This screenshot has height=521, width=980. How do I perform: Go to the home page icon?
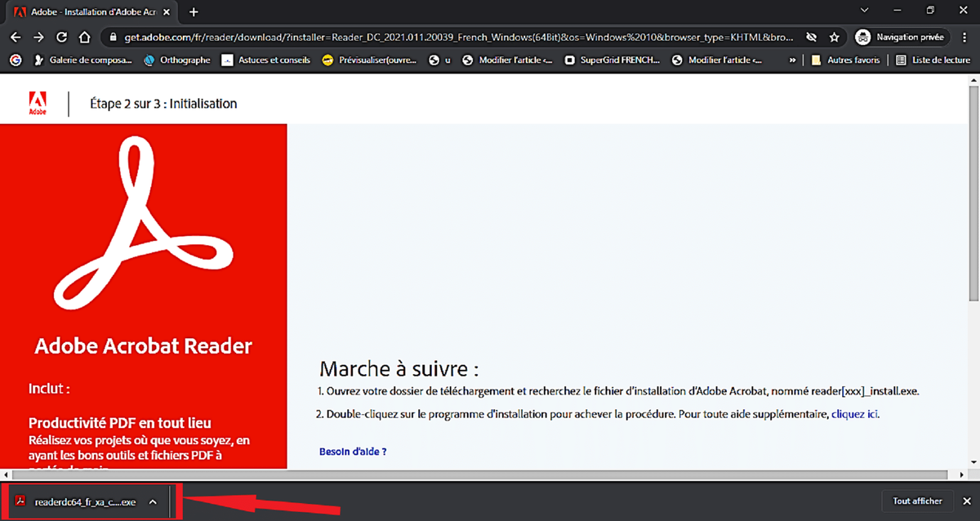(x=84, y=38)
